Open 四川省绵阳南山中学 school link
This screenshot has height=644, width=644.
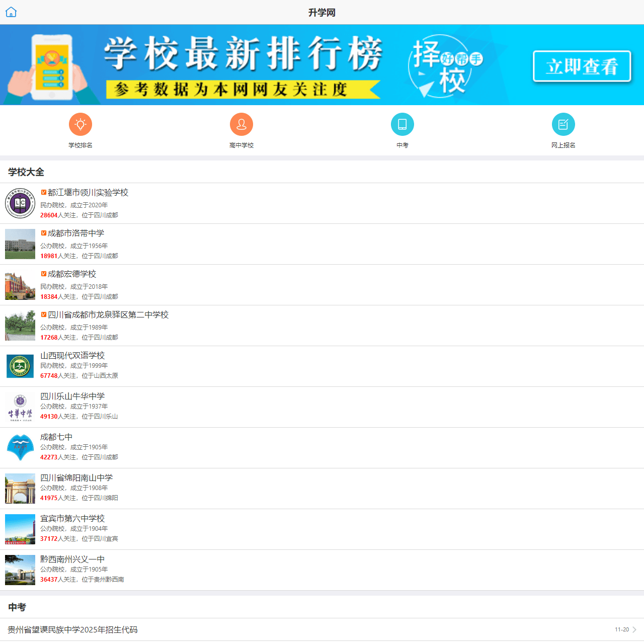pos(76,478)
